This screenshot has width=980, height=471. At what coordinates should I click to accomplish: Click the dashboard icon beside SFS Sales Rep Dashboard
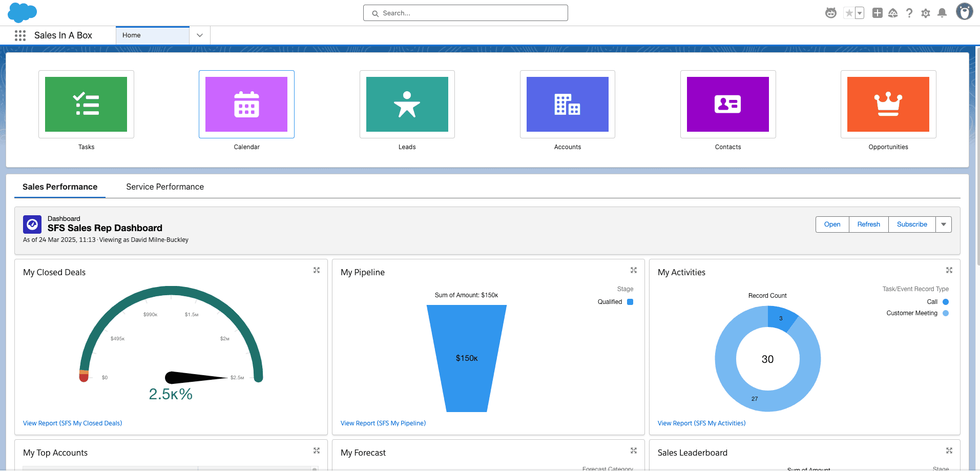click(x=32, y=224)
